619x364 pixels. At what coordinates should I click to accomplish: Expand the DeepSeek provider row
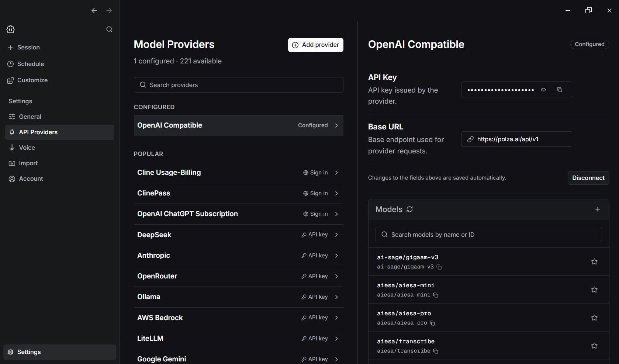pyautogui.click(x=238, y=235)
